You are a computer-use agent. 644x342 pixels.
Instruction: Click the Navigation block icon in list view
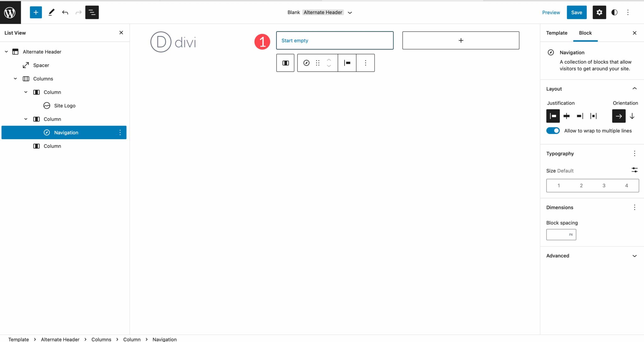click(47, 132)
